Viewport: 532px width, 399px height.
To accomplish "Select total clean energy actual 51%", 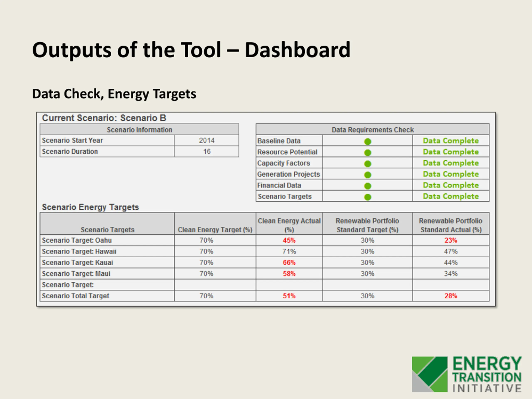I will click(289, 296).
